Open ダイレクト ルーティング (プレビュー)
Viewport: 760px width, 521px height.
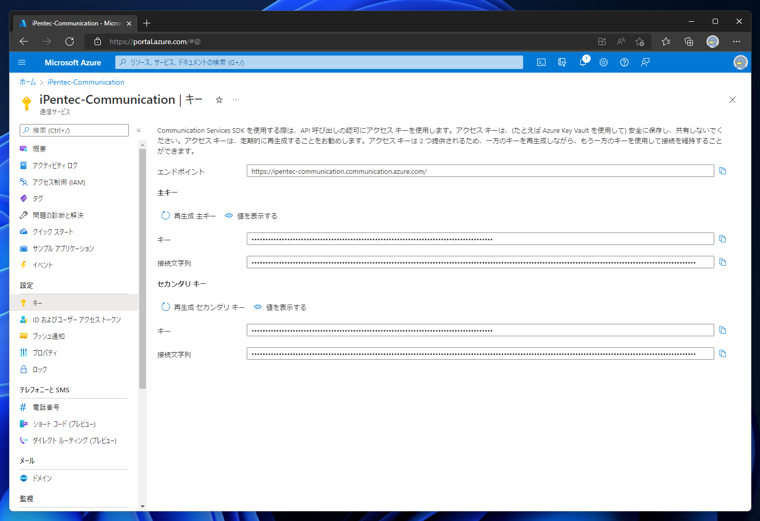(x=74, y=440)
